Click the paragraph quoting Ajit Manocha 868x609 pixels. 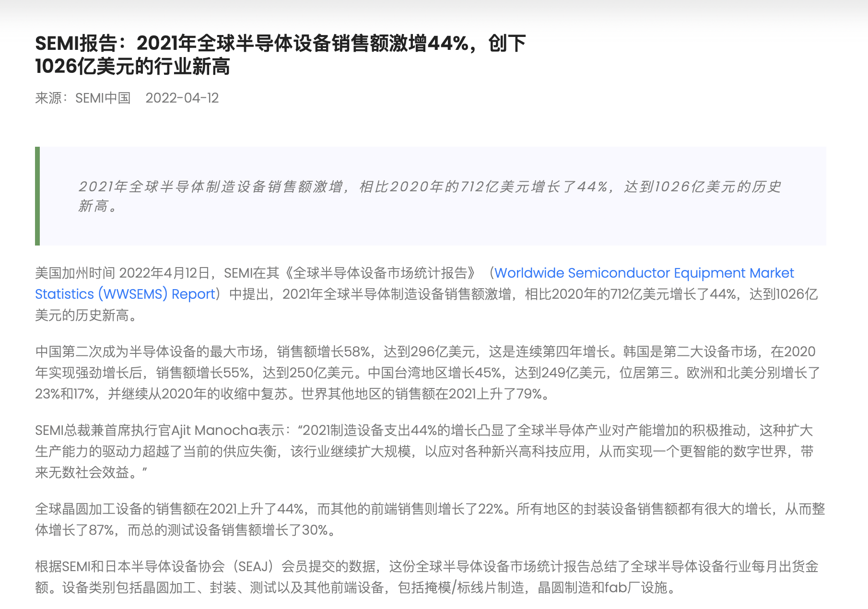[424, 451]
